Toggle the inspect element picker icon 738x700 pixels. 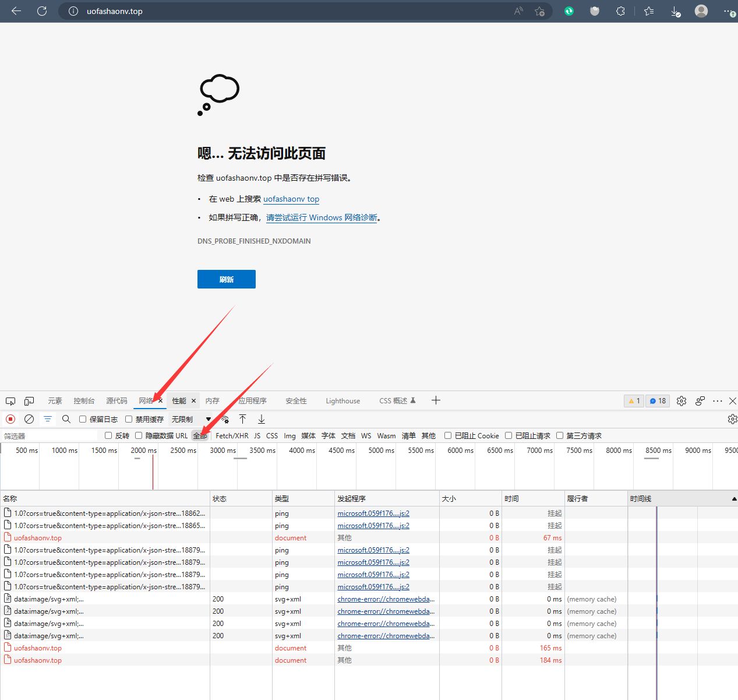click(10, 401)
